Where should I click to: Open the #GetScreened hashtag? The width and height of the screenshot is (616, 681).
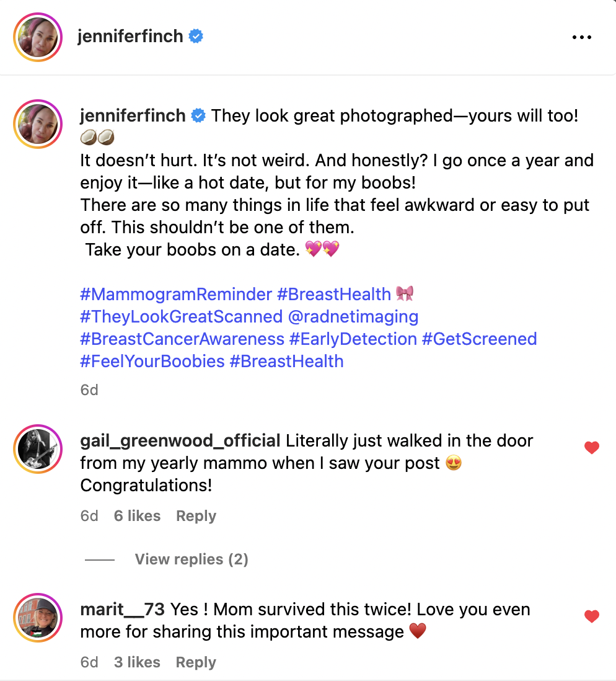479,339
